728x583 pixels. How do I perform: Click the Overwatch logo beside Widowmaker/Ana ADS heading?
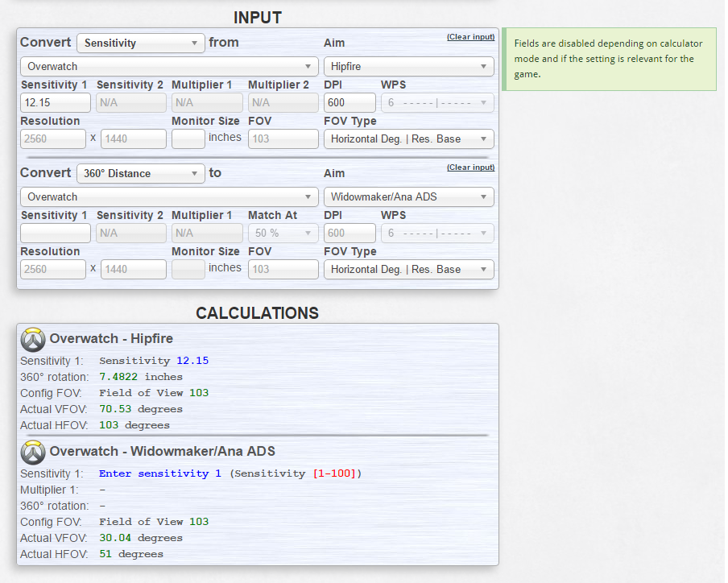tap(33, 453)
